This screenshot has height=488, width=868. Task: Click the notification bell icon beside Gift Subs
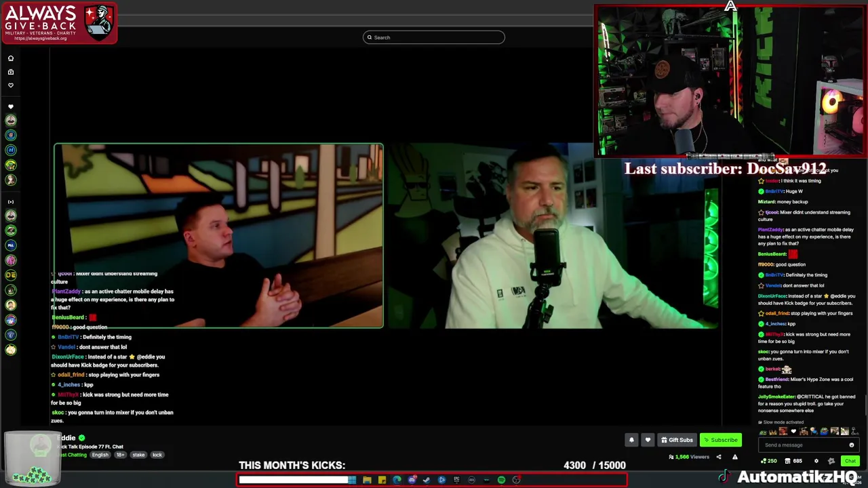coord(631,440)
